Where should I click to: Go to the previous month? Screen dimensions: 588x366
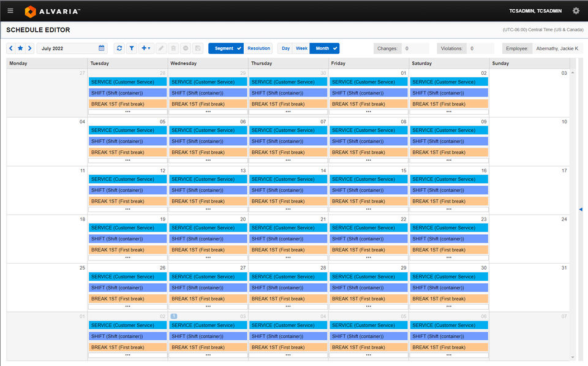(x=11, y=48)
